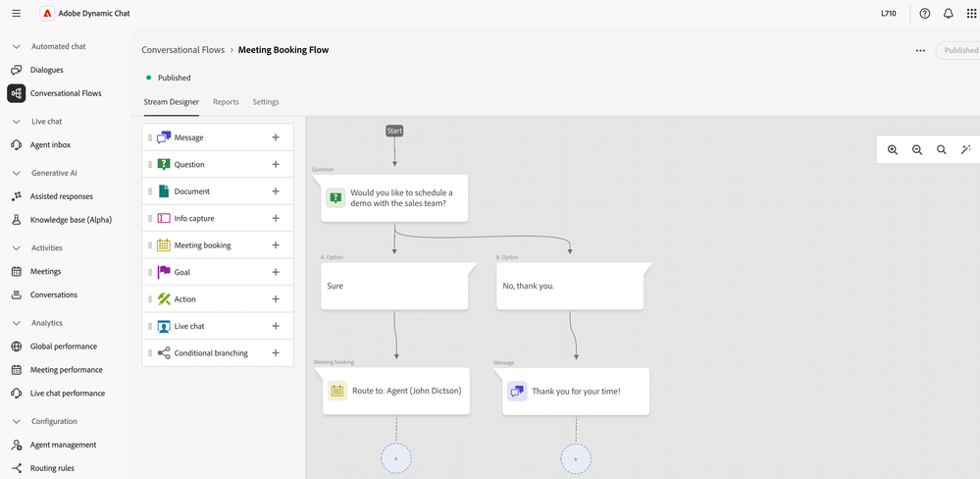Switch to the Reports tab
The image size is (980, 479).
click(226, 102)
